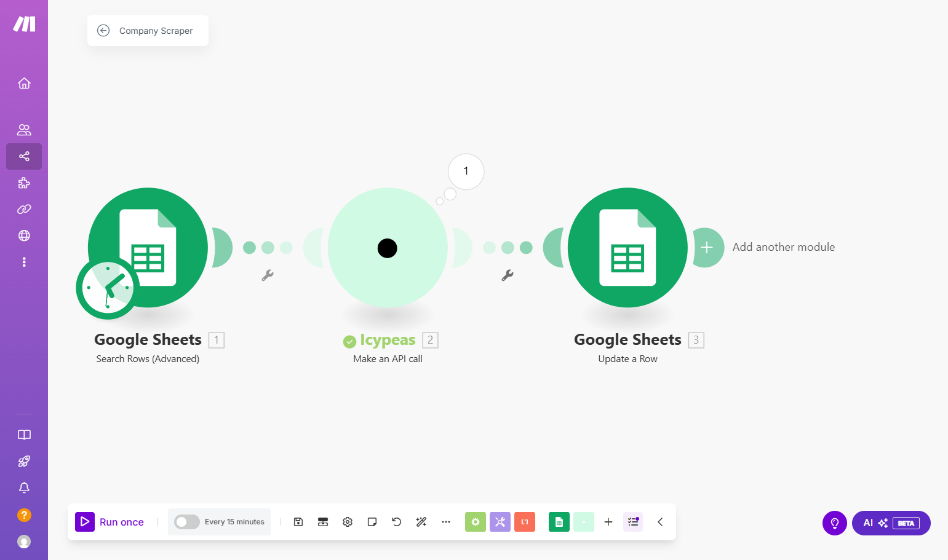Viewport: 948px width, 560px height.
Task: Open AI Beta assistant button
Action: click(x=891, y=523)
